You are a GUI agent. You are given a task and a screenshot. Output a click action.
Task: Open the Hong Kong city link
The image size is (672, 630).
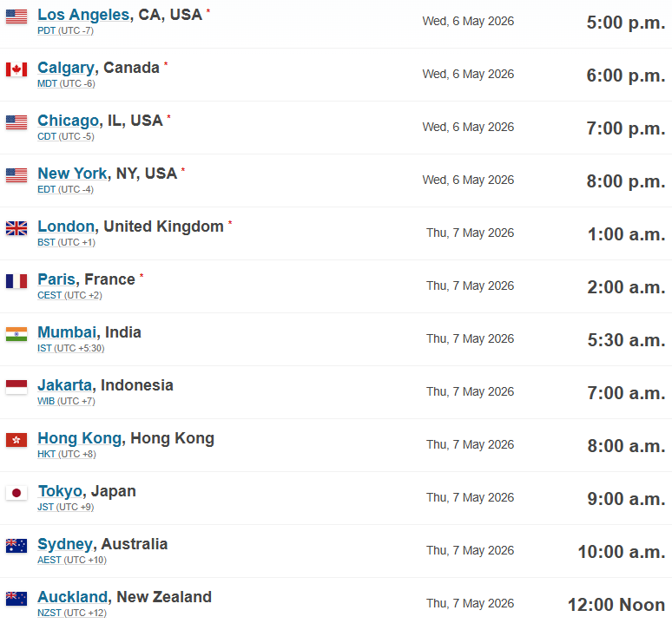(80, 438)
